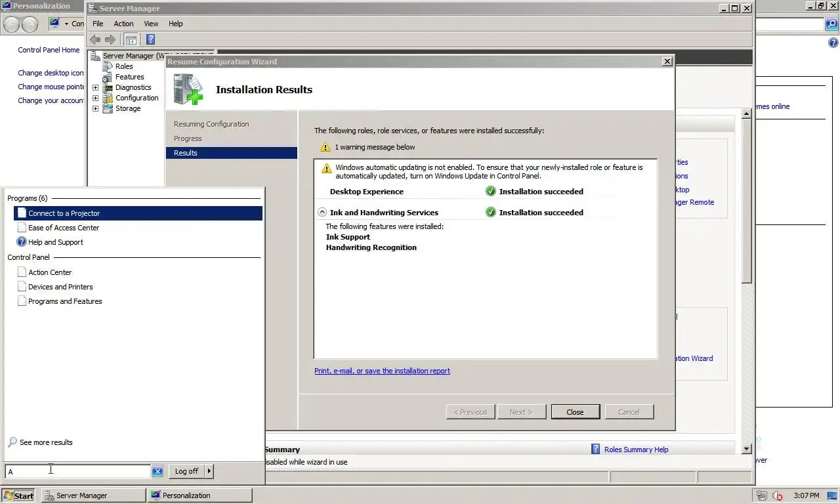Click the Personalization window Forward button

tap(30, 24)
